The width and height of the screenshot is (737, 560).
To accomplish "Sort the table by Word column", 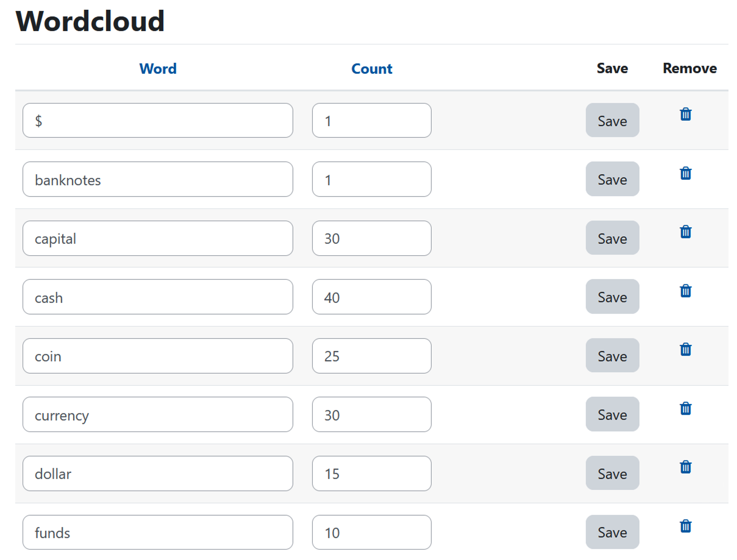I will [x=158, y=69].
